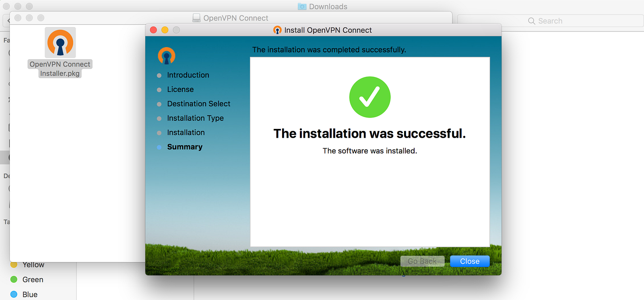
Task: Click the Finder Search field
Action: click(550, 21)
